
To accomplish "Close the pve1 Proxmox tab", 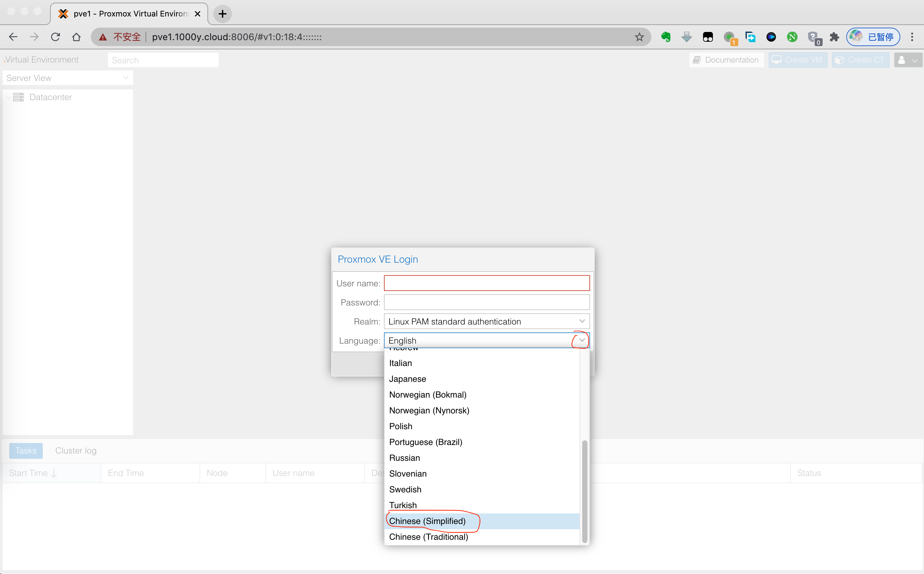I will (x=198, y=14).
